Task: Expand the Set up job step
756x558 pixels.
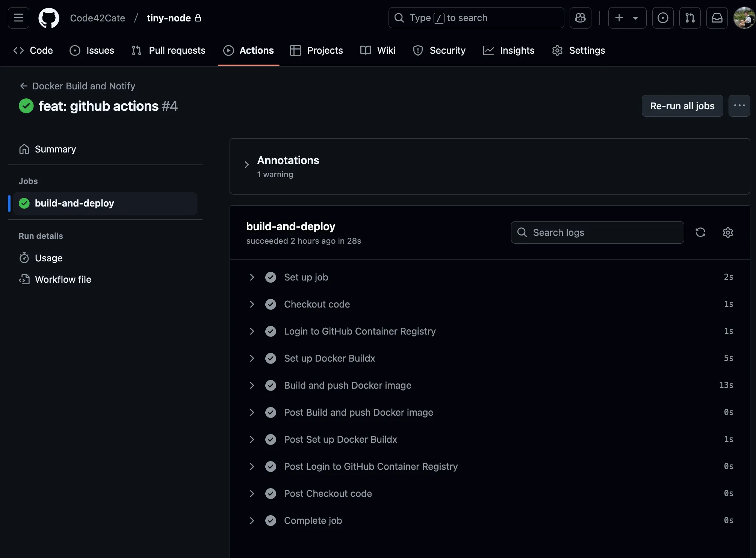Action: 252,277
